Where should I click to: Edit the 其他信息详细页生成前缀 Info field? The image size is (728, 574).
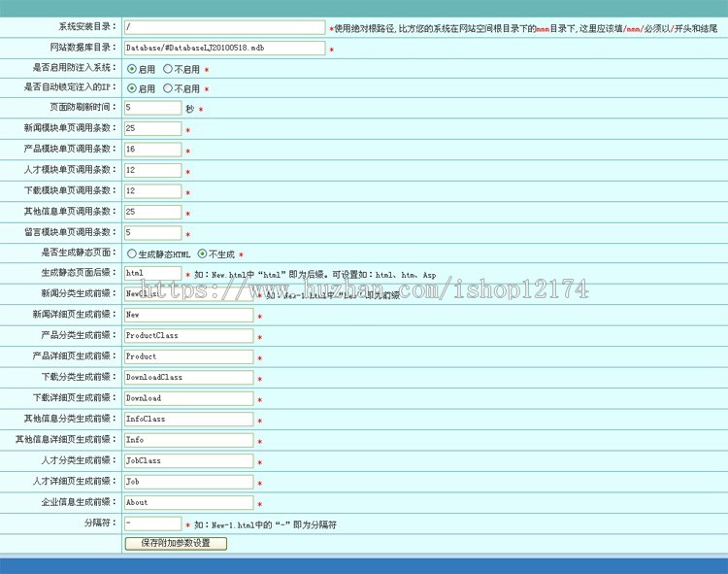pos(189,440)
